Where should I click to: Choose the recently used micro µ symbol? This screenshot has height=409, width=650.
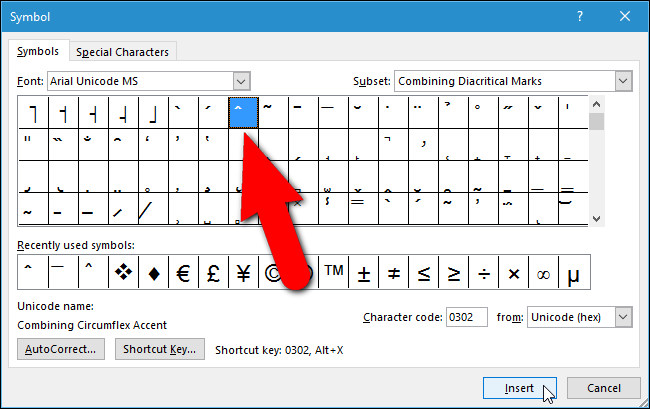[x=574, y=272]
